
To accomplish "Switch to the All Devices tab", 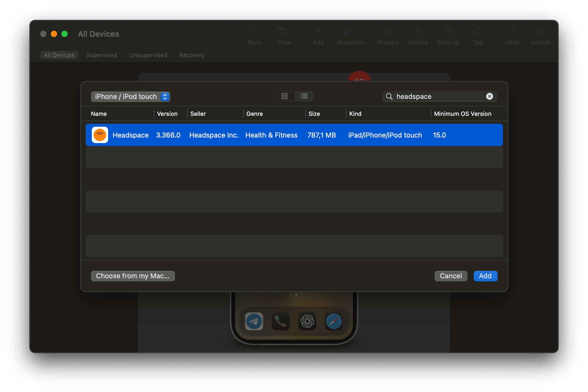I will pos(59,55).
